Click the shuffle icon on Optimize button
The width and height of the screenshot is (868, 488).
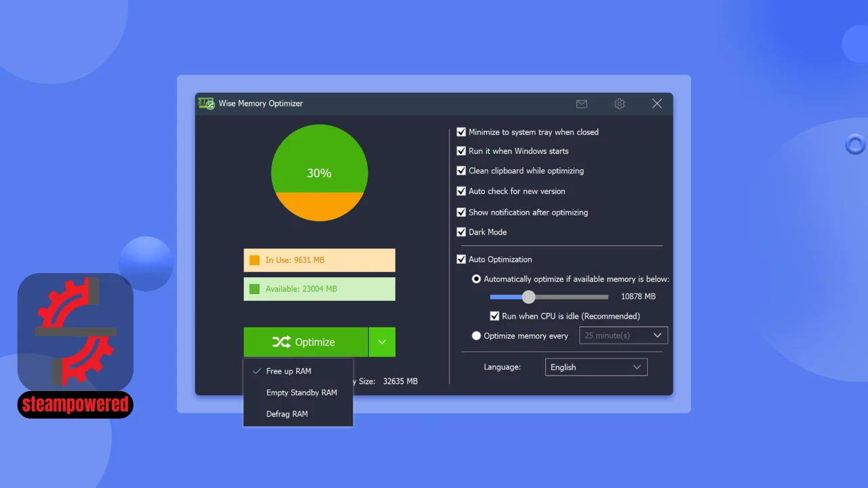[281, 342]
